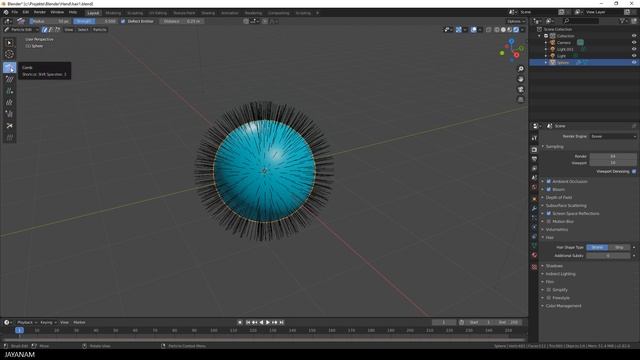This screenshot has width=640, height=360.
Task: Open the Render Engine dropdown
Action: pyautogui.click(x=613, y=136)
